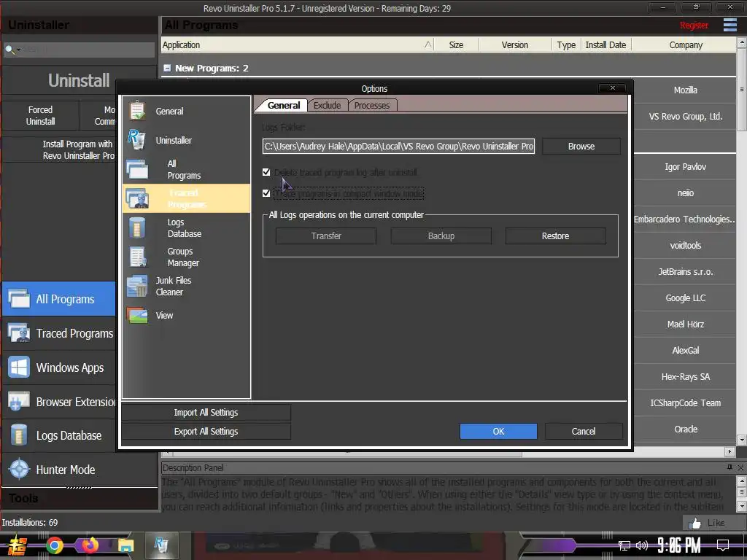Click the Description Panel scrollbar down arrow
747x560 pixels.
point(742,506)
